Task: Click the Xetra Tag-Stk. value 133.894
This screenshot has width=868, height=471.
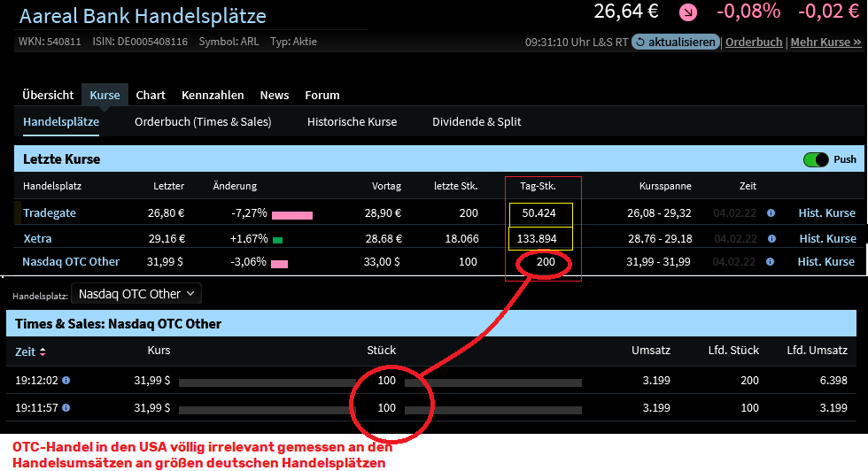Action: click(537, 238)
